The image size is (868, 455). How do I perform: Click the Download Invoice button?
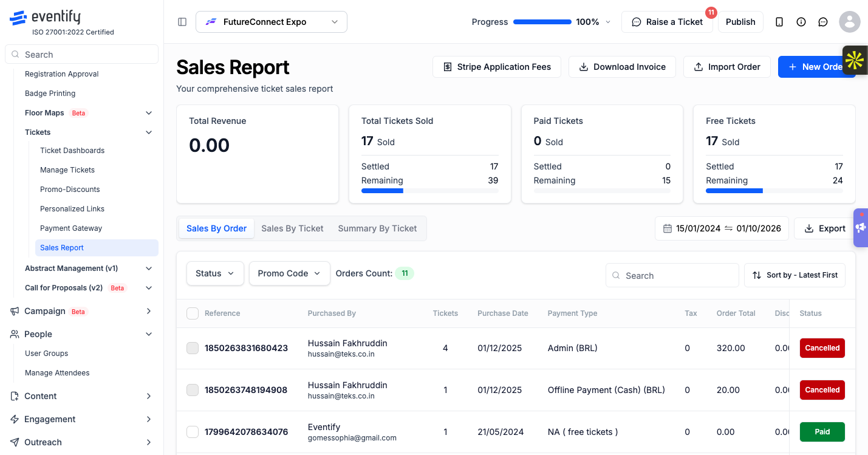(623, 67)
